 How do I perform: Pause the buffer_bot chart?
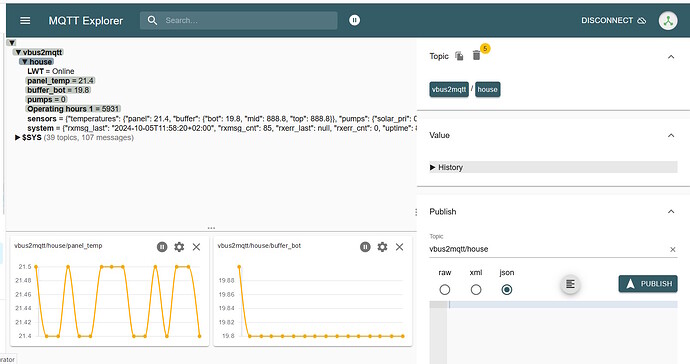tap(365, 247)
